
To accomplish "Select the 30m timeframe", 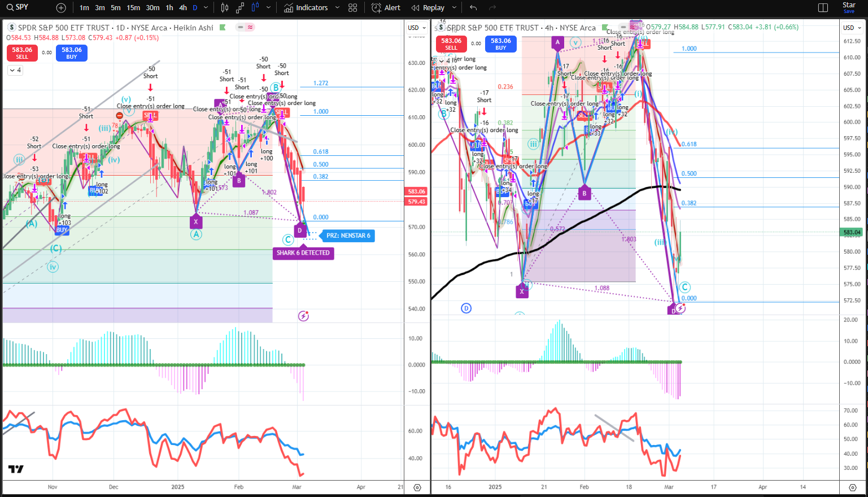I will (x=152, y=8).
